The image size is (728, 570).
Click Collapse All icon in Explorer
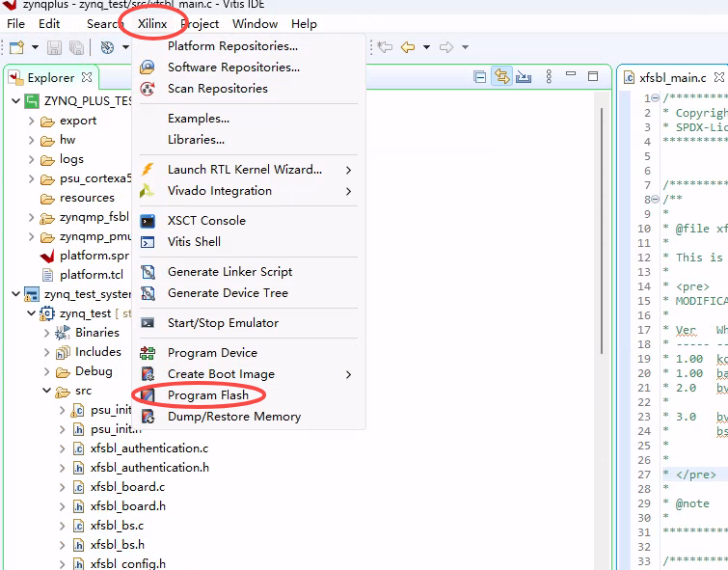point(479,76)
